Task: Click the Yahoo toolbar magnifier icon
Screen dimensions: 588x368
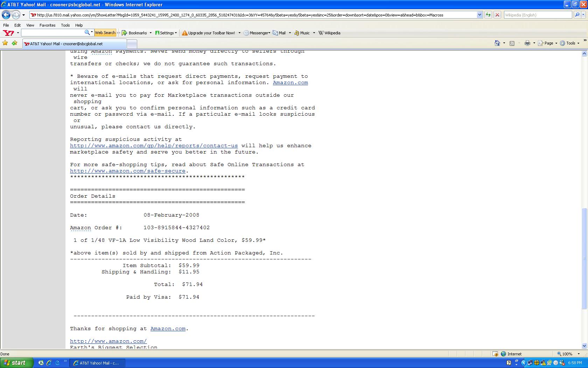Action: click(87, 33)
